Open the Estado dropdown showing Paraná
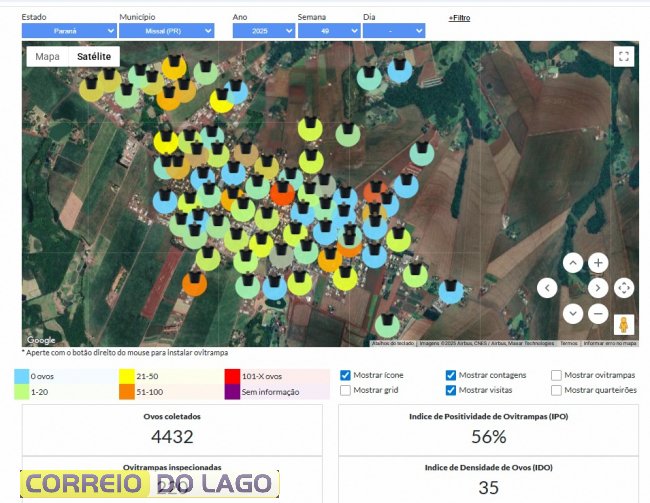Viewport: 650px width, 503px height. [65, 31]
